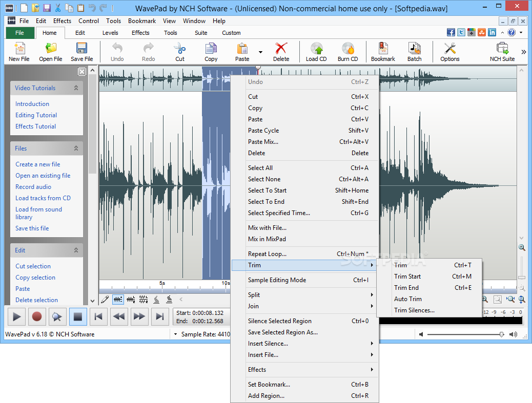Click Load tracks from CD link

[x=43, y=198]
